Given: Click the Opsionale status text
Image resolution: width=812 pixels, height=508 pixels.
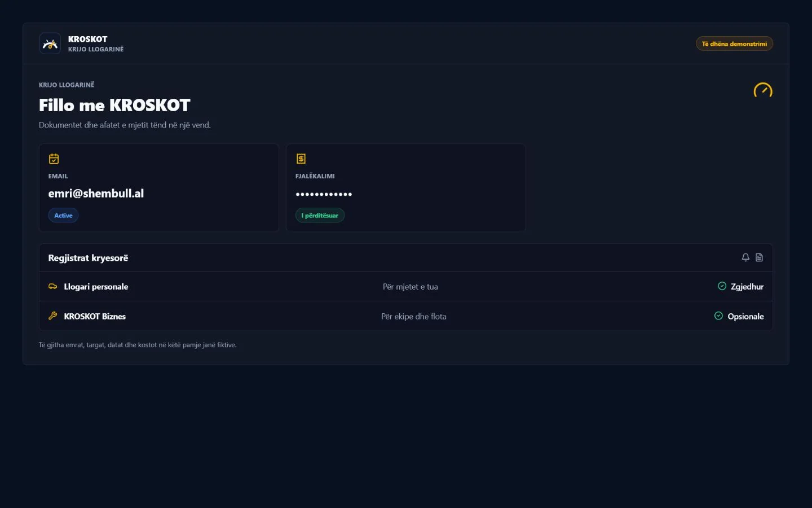Looking at the screenshot, I should 745,317.
